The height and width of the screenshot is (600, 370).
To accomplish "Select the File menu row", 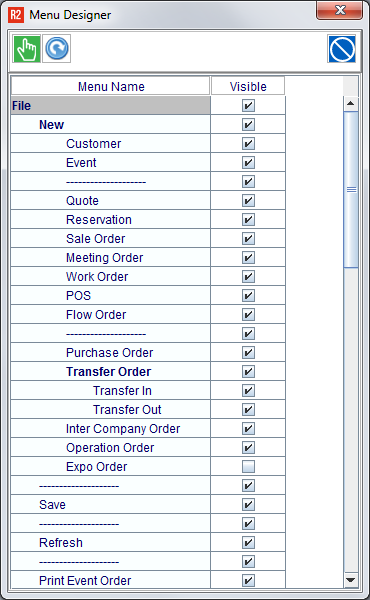I will pos(111,106).
